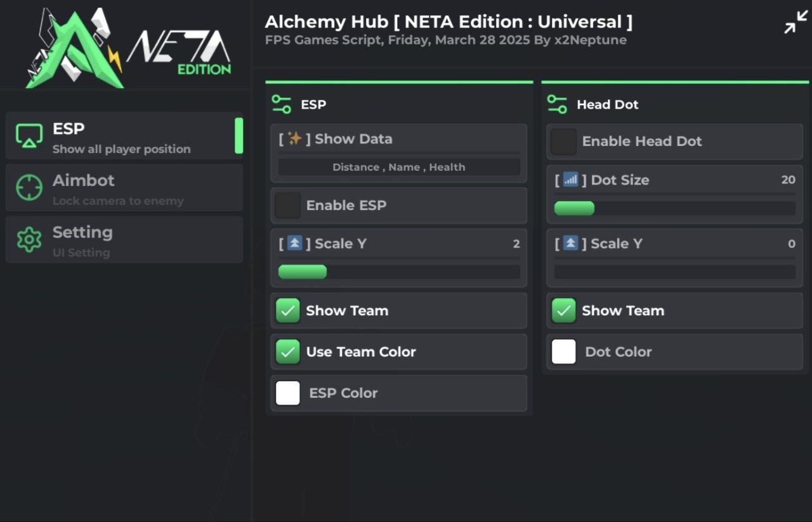This screenshot has height=522, width=812.
Task: Open the Dot Color swatch
Action: pyautogui.click(x=563, y=351)
